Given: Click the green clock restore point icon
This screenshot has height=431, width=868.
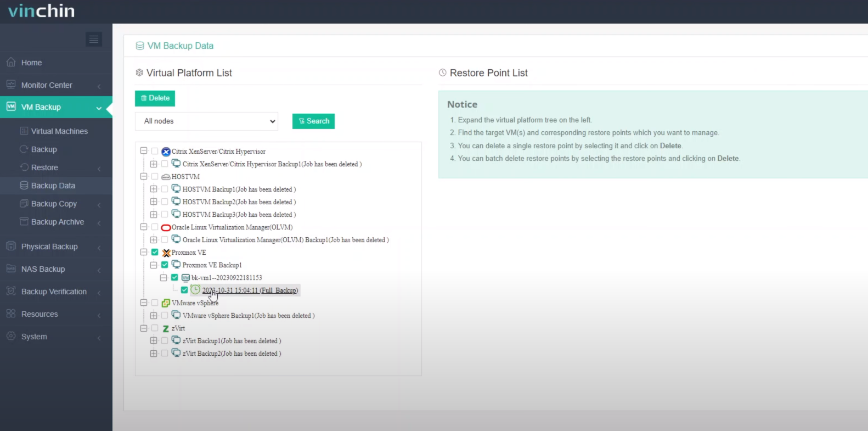Looking at the screenshot, I should tap(195, 290).
